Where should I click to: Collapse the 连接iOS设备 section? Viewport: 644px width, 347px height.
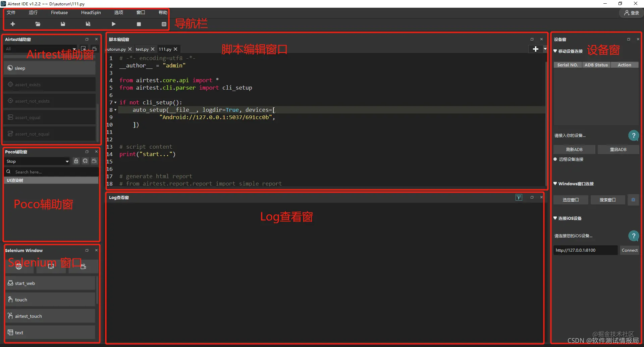coord(555,218)
